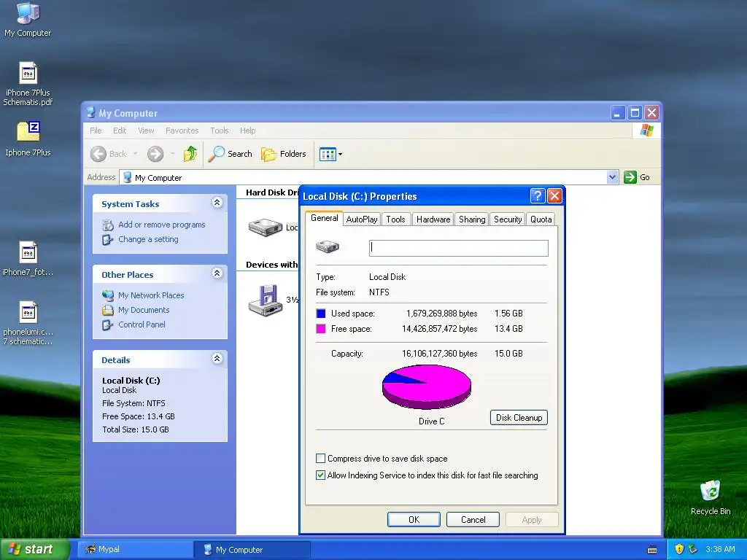The width and height of the screenshot is (747, 560).
Task: Click the Apply button
Action: [532, 519]
